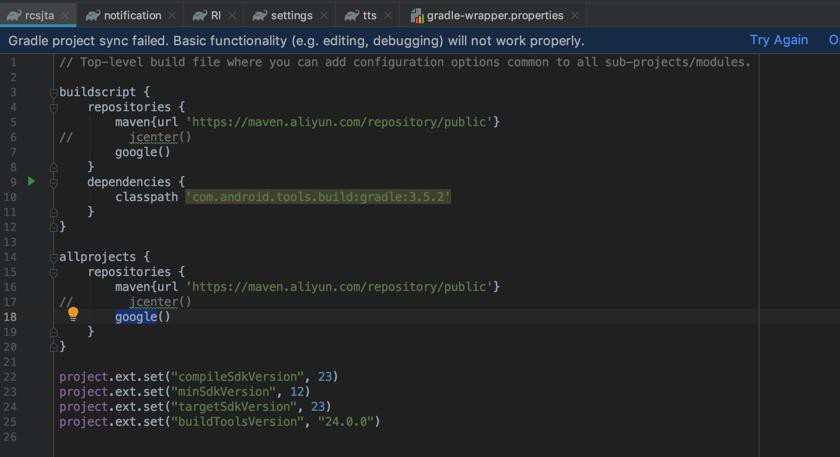Screen dimensions: 840x457
Task: Click the classpath keyword on line 10
Action: coord(146,197)
